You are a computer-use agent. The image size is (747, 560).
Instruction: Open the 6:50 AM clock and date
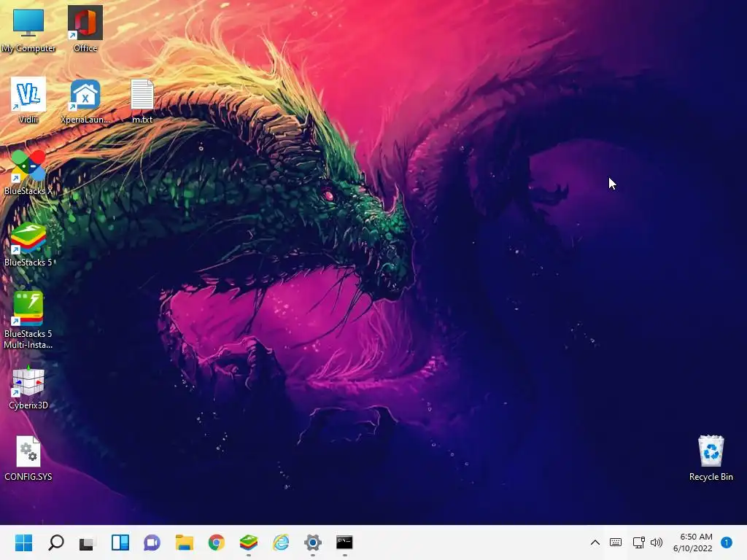coord(693,542)
